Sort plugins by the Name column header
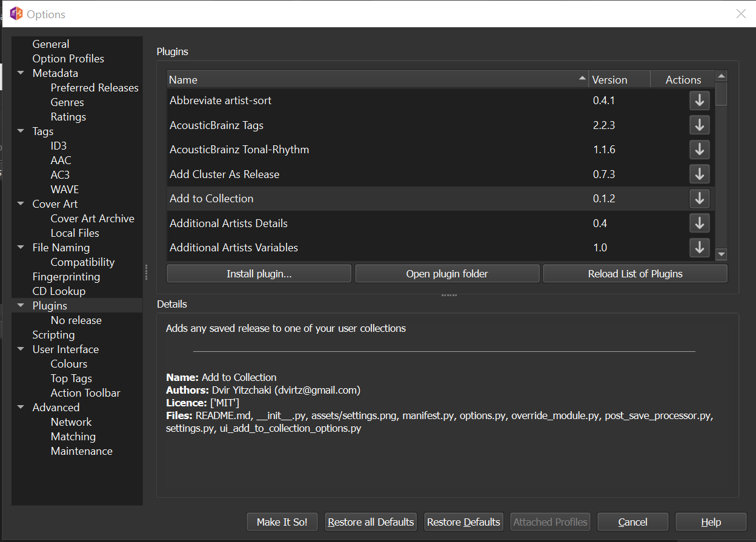The image size is (756, 542). point(378,79)
